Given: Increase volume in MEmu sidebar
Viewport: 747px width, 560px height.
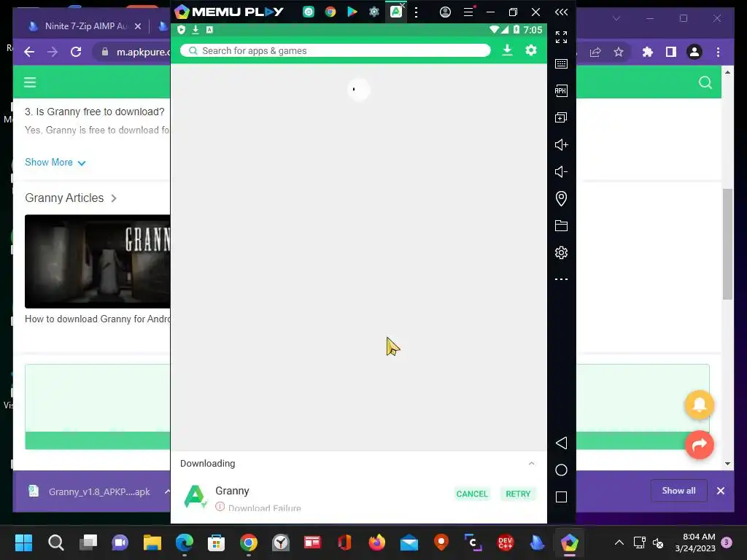Looking at the screenshot, I should tap(561, 145).
